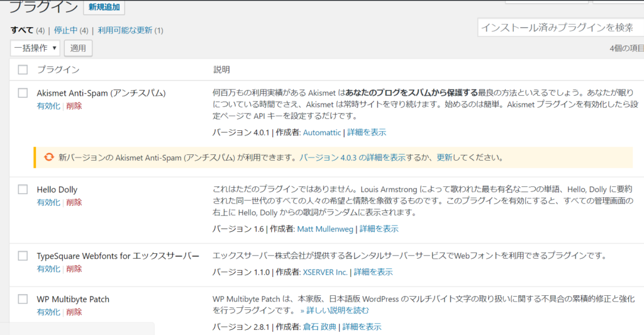Viewport: 644px width, 335px height.
Task: Open the 一括操作 bulk actions dropdown
Action: pos(35,48)
